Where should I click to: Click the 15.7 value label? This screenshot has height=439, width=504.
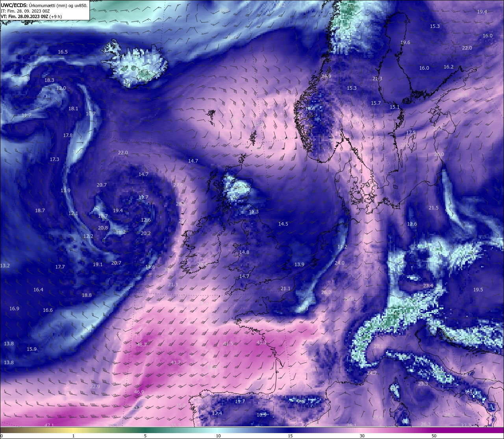point(376,103)
